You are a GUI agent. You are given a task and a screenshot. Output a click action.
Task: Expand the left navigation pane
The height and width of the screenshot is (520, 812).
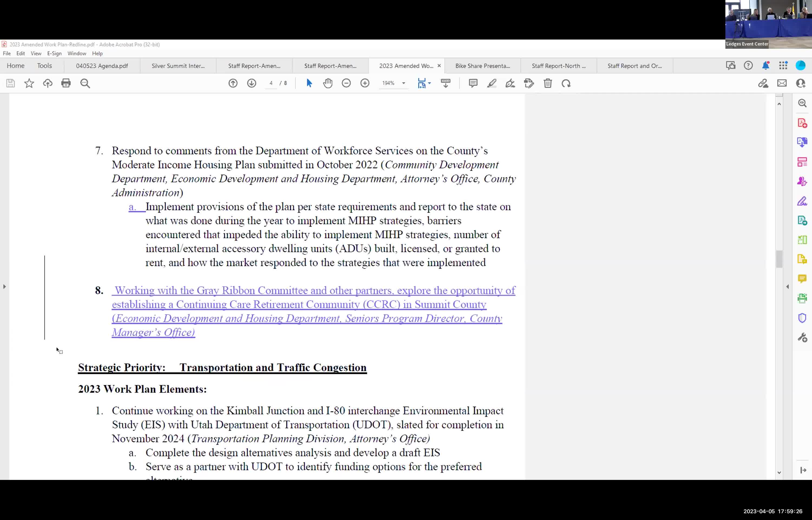coord(4,287)
